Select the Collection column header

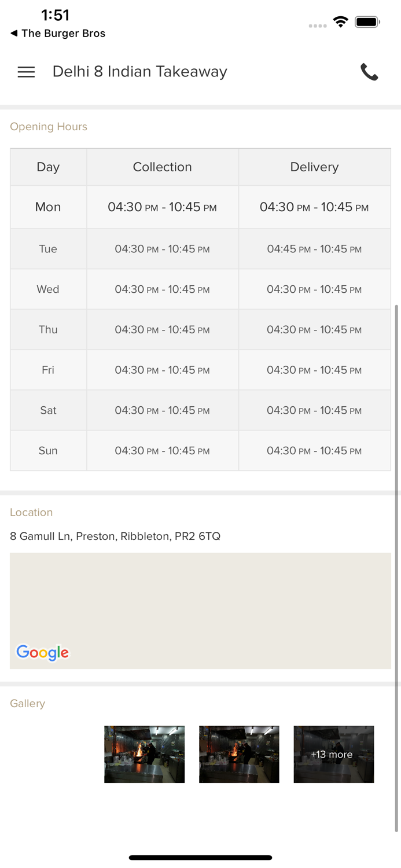click(162, 167)
